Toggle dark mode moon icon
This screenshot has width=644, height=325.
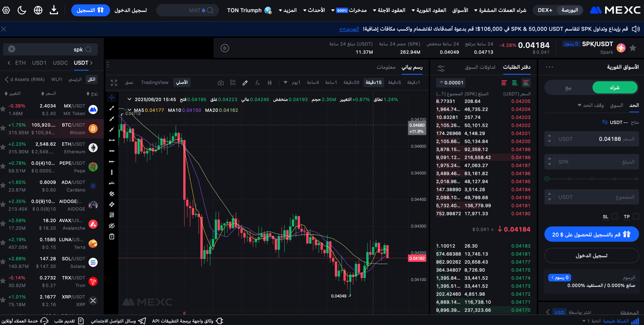click(22, 10)
